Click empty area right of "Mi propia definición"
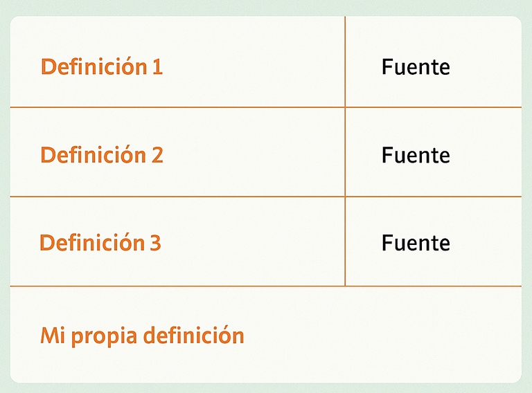 (381, 336)
